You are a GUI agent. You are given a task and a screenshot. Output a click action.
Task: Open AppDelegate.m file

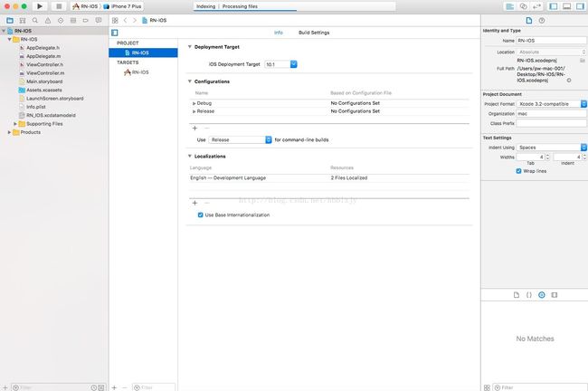point(43,56)
